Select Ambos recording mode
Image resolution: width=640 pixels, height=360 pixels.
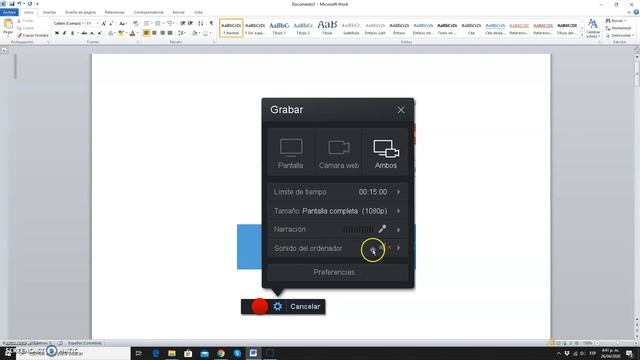[x=386, y=152]
